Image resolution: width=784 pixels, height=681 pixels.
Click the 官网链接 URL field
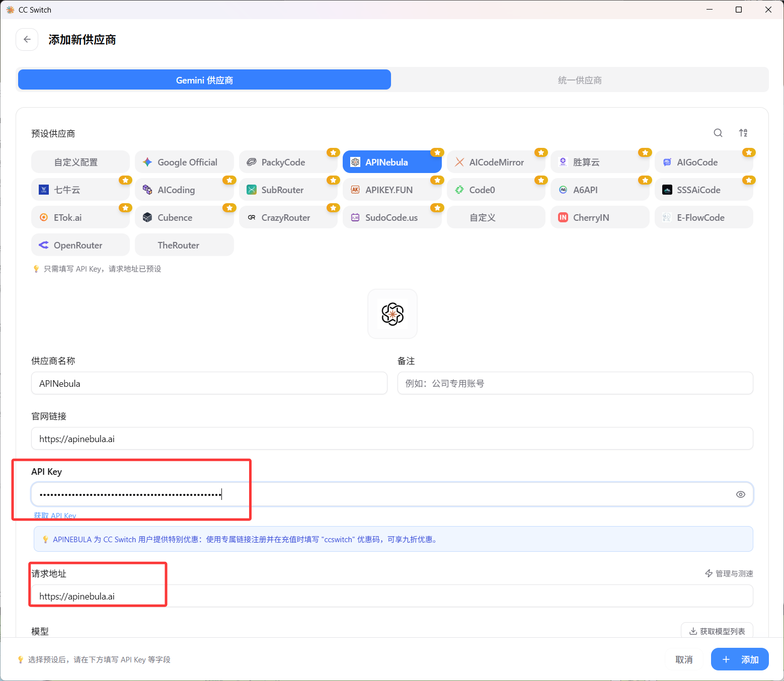tap(392, 439)
